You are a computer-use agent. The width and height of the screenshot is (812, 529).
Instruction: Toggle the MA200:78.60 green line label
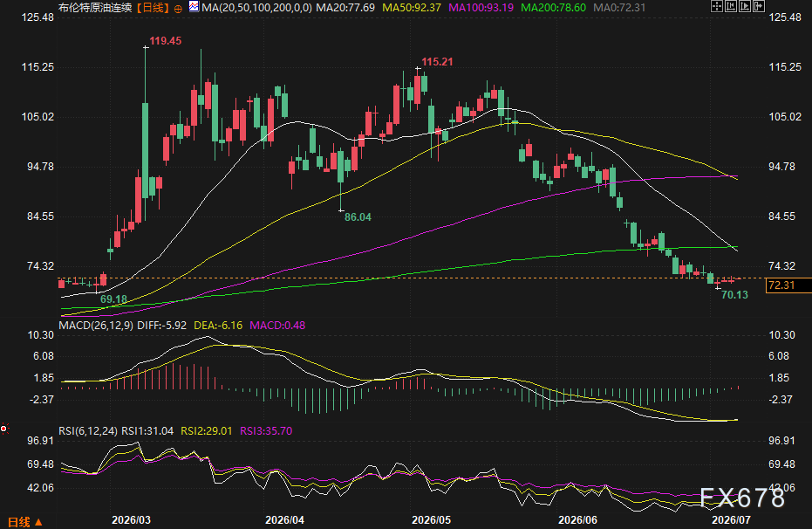[x=553, y=8]
